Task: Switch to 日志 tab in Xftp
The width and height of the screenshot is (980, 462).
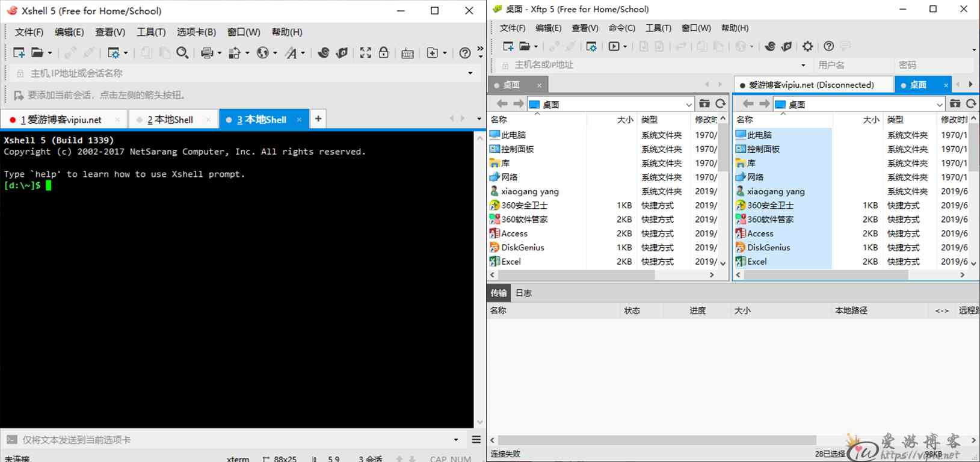Action: coord(524,293)
